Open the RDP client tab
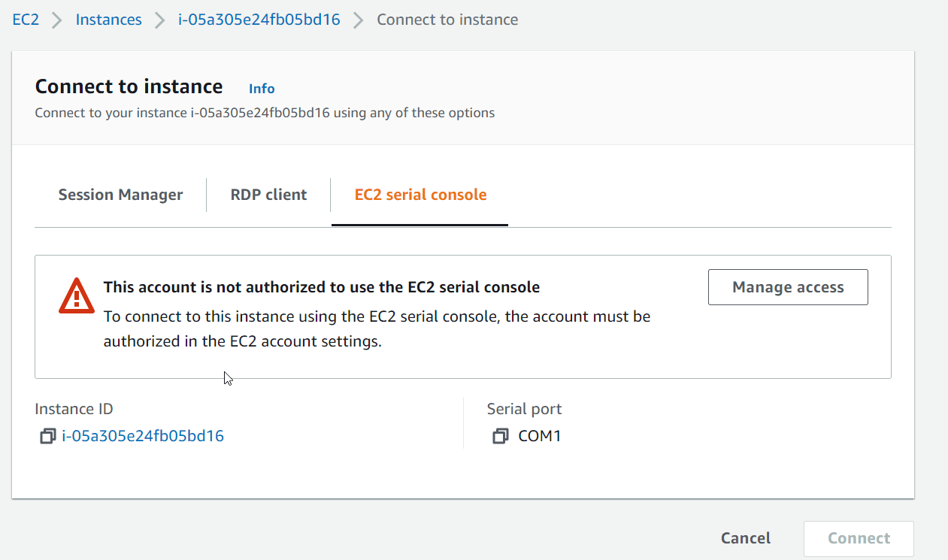 pyautogui.click(x=268, y=195)
